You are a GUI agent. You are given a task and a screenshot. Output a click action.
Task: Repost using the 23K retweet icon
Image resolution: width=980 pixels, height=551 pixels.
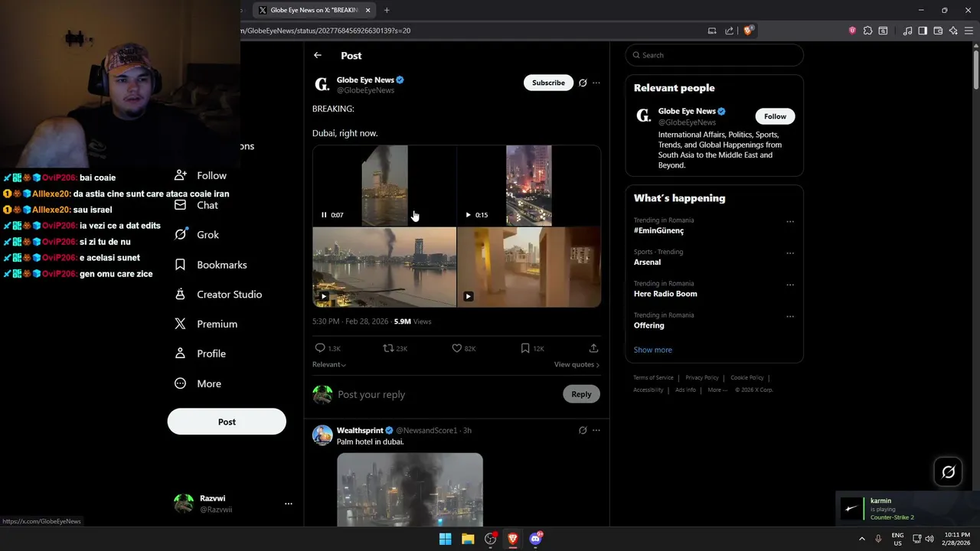[x=388, y=348]
